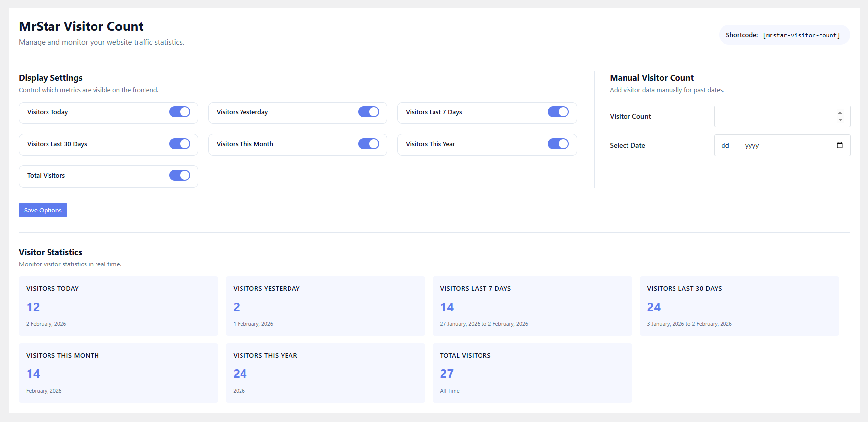
Task: Click the Visitors Last 30 Days stat card
Action: [739, 306]
